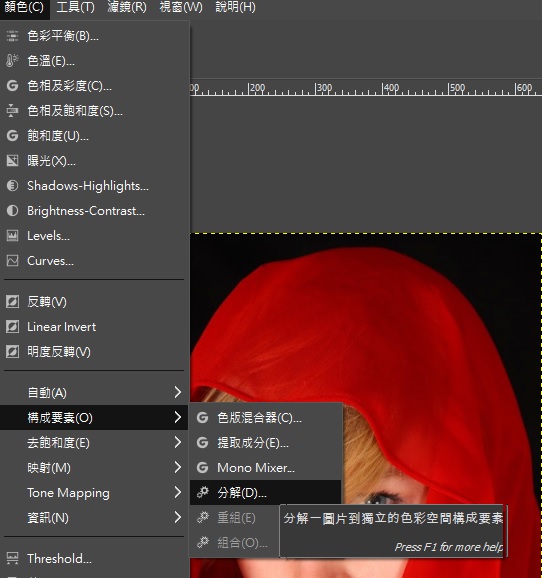Screen dimensions: 542x578
Task: Click the Threshold icon
Action: (x=12, y=558)
